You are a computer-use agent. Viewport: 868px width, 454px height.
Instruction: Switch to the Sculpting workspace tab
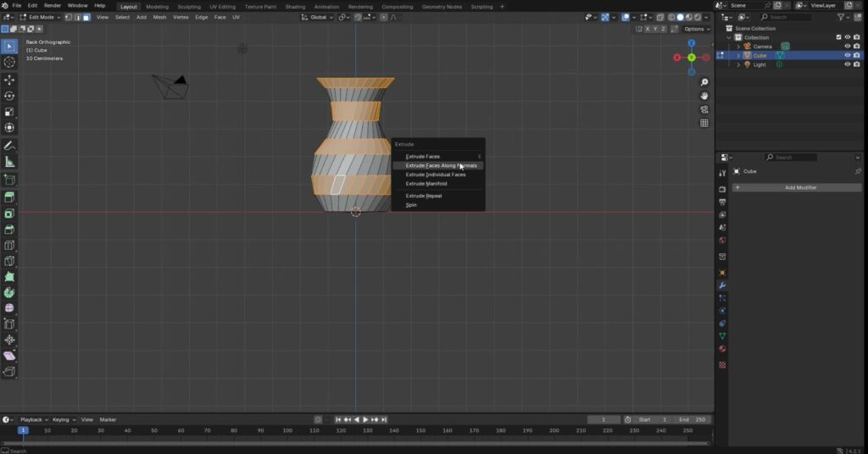[x=188, y=6]
